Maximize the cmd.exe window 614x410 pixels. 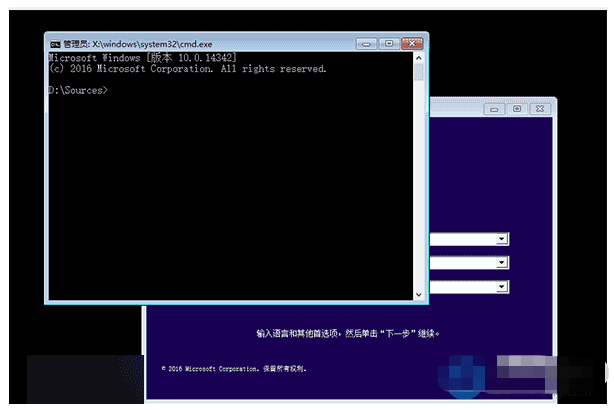[x=388, y=44]
